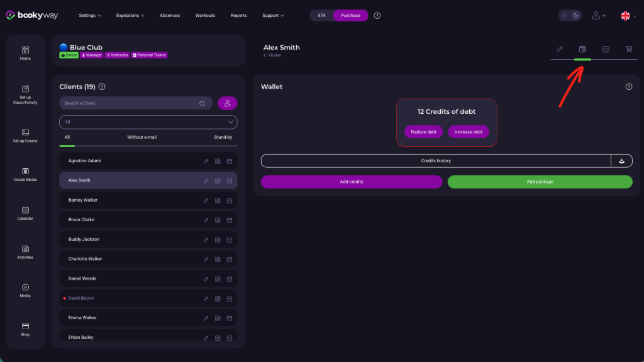Open the Calendar sidebar item

25,214
